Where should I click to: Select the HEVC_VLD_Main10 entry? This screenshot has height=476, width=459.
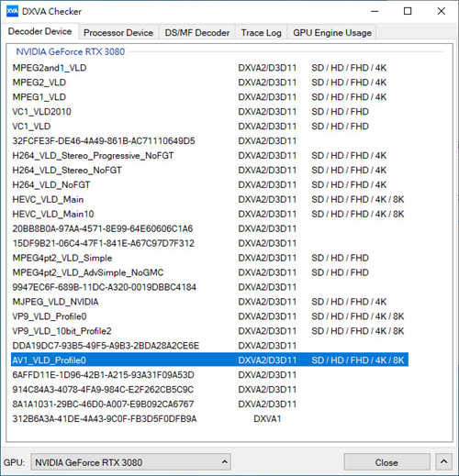pyautogui.click(x=209, y=215)
